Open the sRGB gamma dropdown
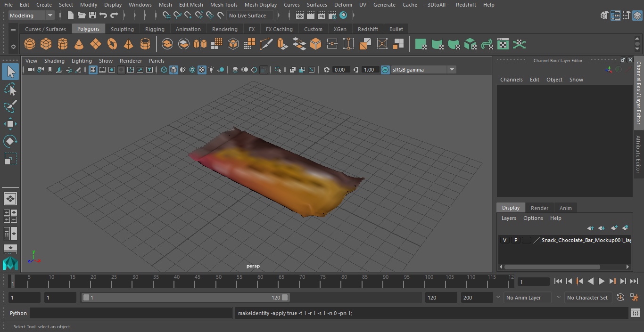This screenshot has width=644, height=332. click(423, 70)
